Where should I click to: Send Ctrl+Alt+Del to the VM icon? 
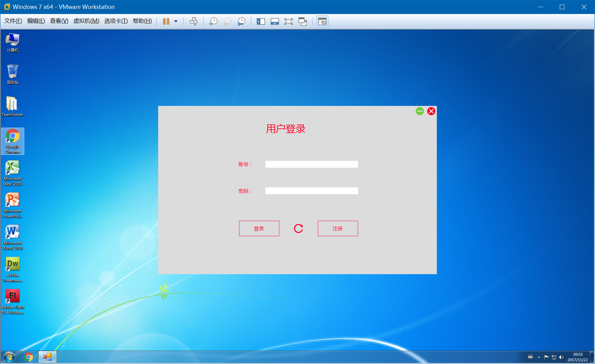(x=194, y=21)
